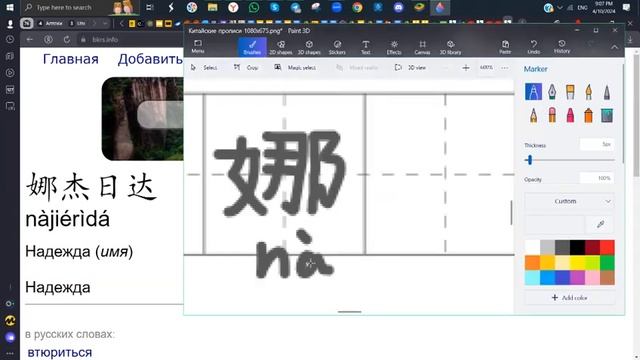Switch to the 3D shapes tab
This screenshot has height=360, width=640.
click(309, 47)
